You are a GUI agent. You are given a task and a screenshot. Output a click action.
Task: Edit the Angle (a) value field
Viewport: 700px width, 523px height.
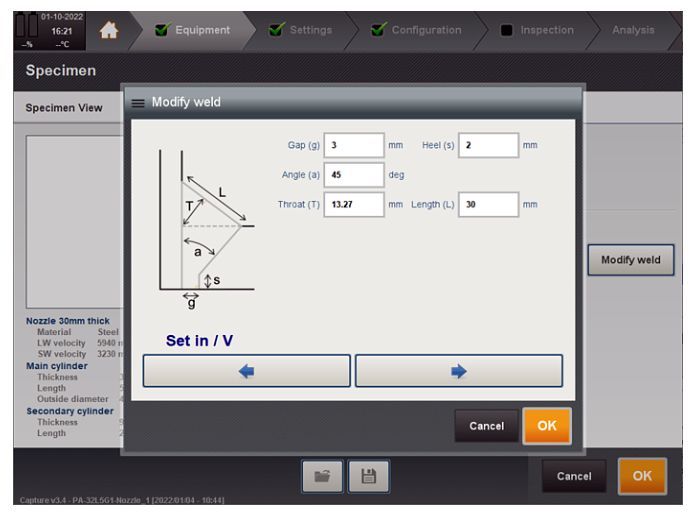(354, 175)
